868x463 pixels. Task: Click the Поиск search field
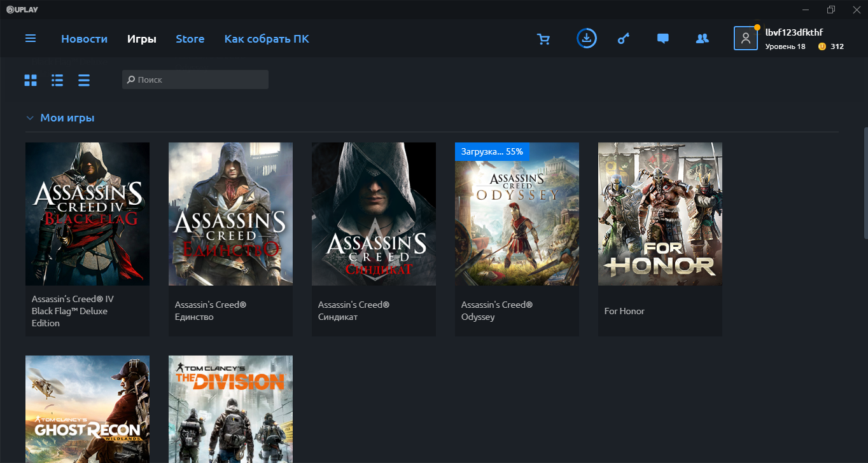point(195,79)
